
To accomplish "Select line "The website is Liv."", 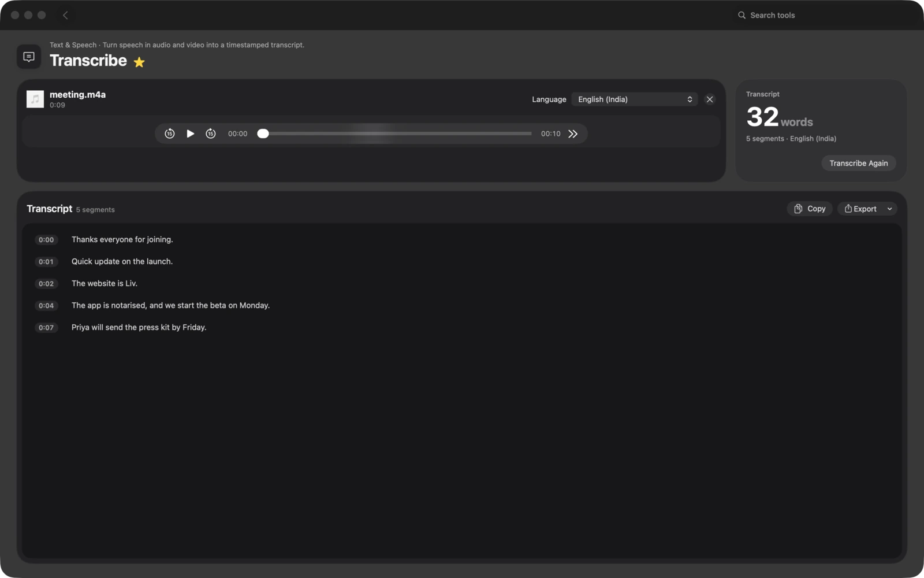I will (x=105, y=283).
